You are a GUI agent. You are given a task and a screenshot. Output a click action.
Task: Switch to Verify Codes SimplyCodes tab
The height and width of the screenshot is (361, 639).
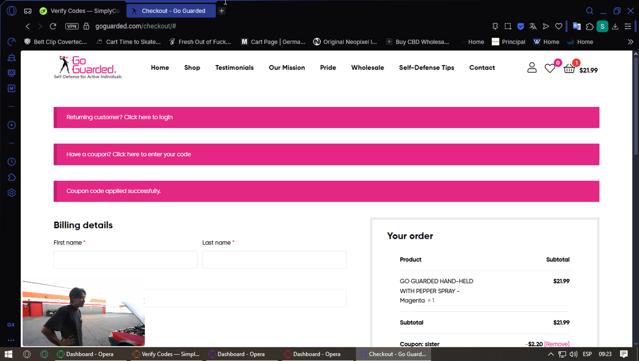coord(80,11)
